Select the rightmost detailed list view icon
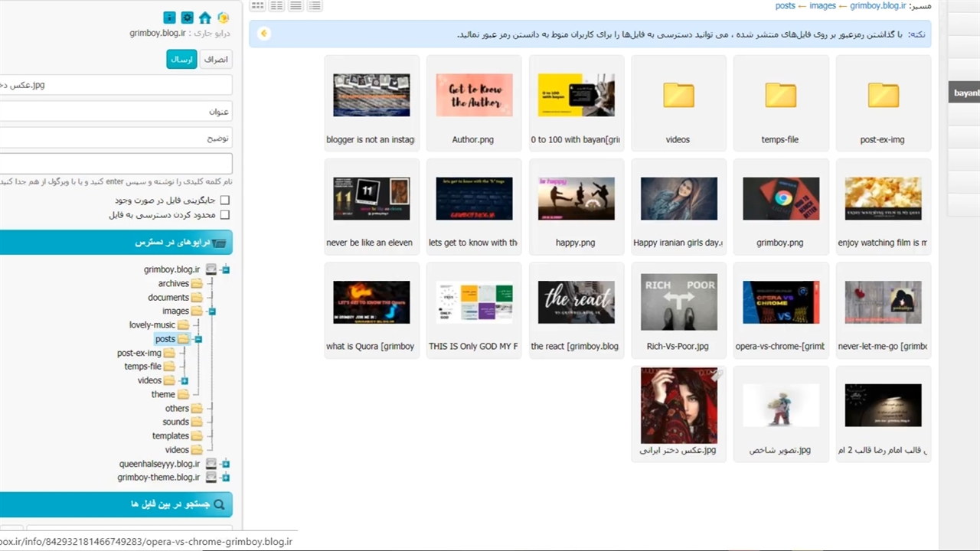Viewport: 980px width, 551px height. (x=315, y=6)
